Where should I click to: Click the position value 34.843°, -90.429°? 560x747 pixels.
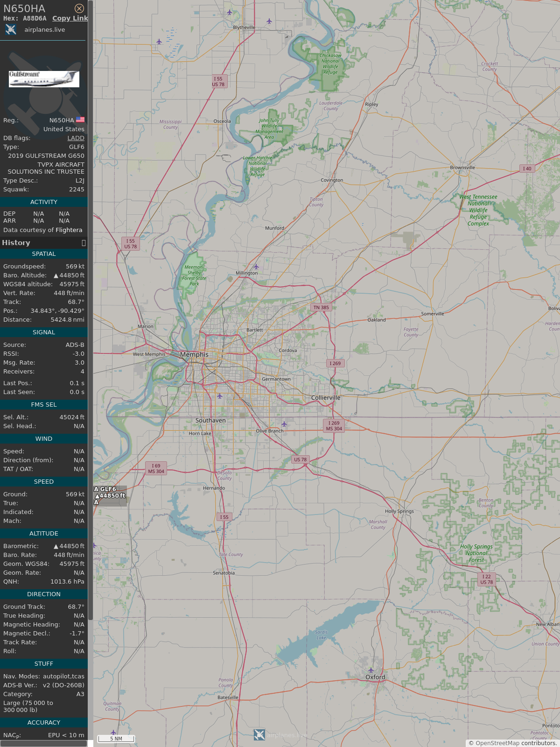pyautogui.click(x=57, y=311)
